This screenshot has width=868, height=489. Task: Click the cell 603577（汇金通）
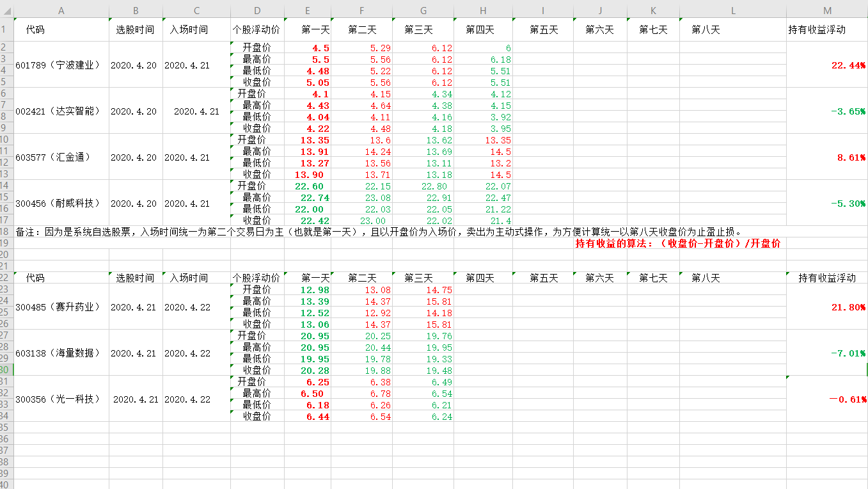[x=61, y=157]
